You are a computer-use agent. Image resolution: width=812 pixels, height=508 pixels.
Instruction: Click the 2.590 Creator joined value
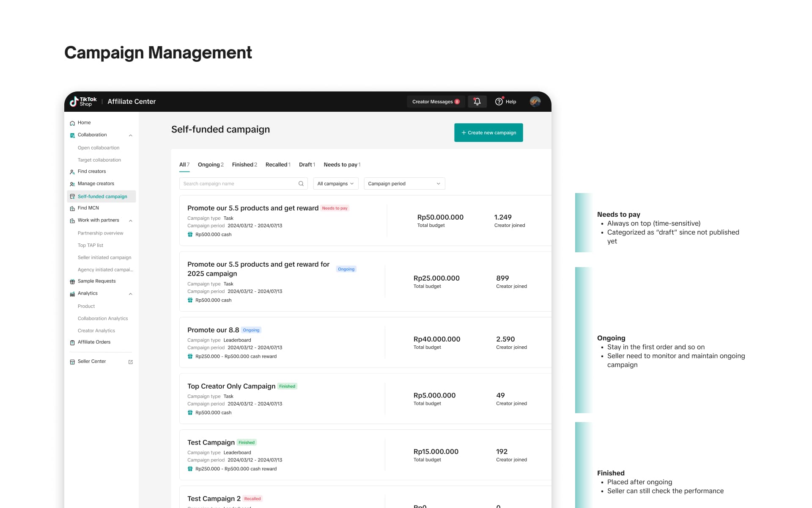505,339
